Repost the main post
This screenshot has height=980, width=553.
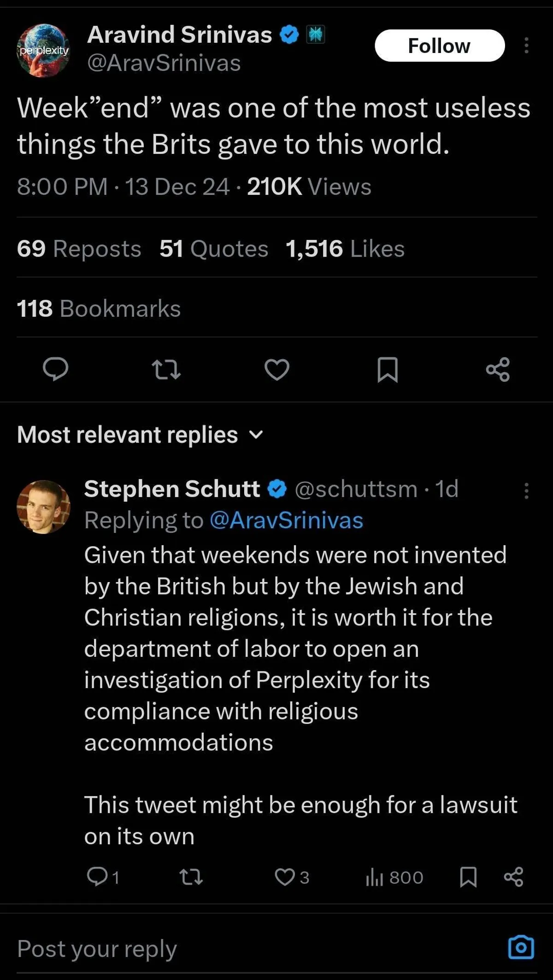pyautogui.click(x=166, y=369)
